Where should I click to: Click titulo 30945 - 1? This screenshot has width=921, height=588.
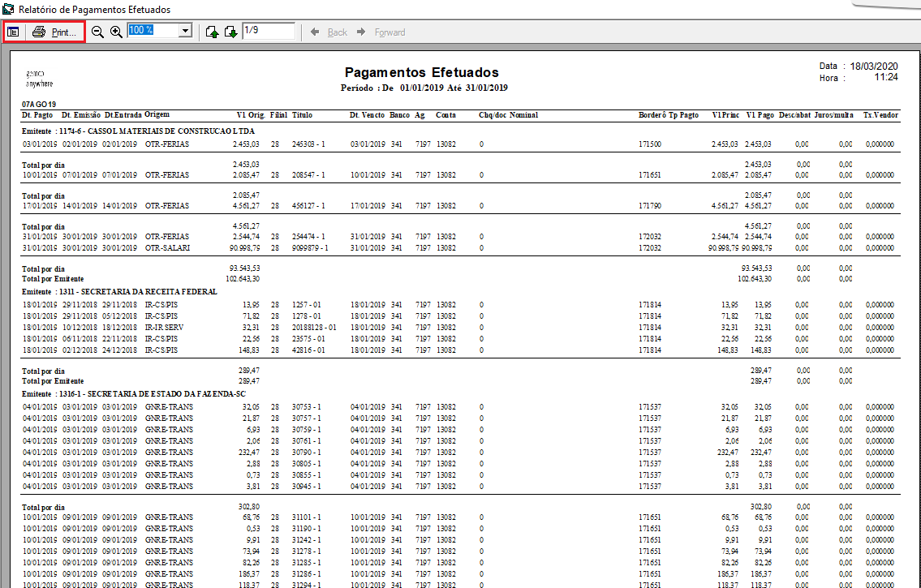tap(306, 487)
